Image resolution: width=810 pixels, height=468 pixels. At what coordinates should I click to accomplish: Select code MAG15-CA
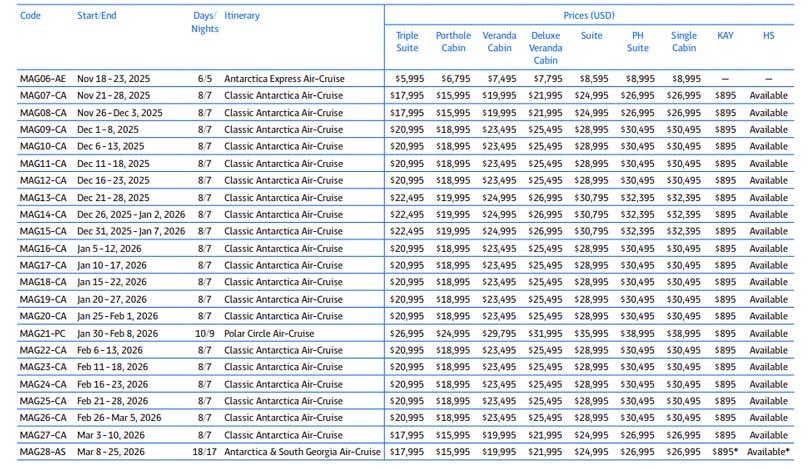click(x=43, y=231)
